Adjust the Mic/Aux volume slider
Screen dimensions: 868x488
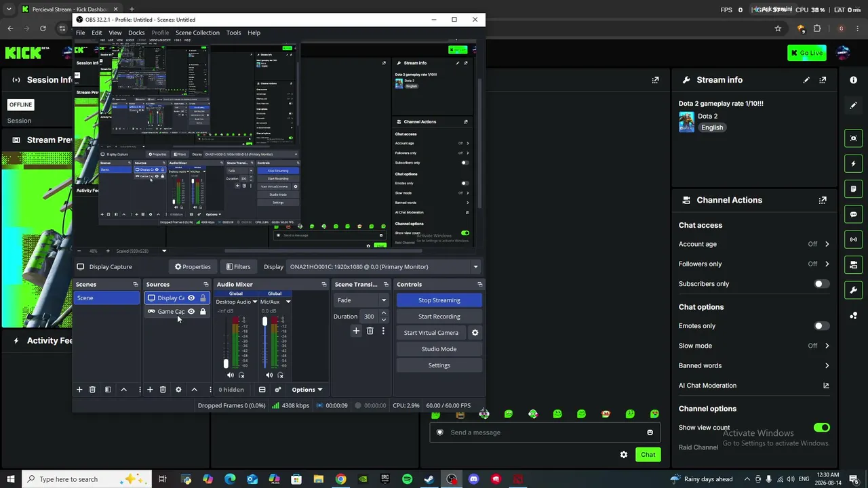[265, 321]
